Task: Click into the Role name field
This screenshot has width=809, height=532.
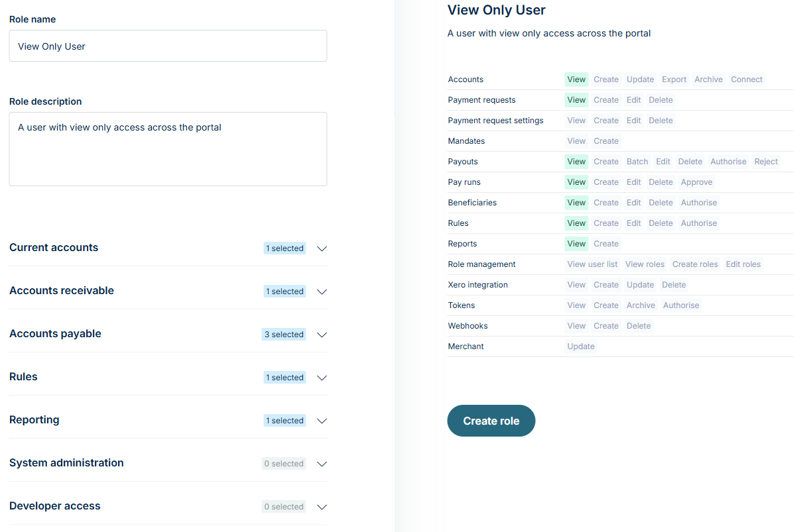Action: 168,46
